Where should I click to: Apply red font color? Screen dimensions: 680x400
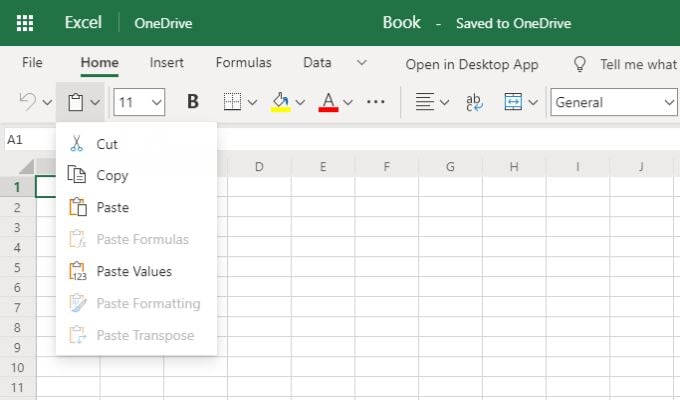tap(328, 101)
